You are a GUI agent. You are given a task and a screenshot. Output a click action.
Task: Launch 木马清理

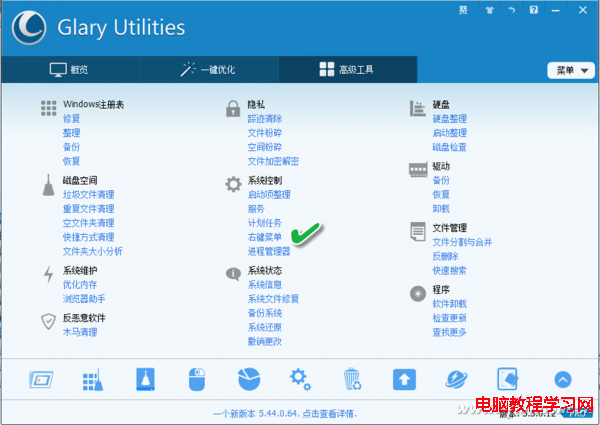point(80,332)
